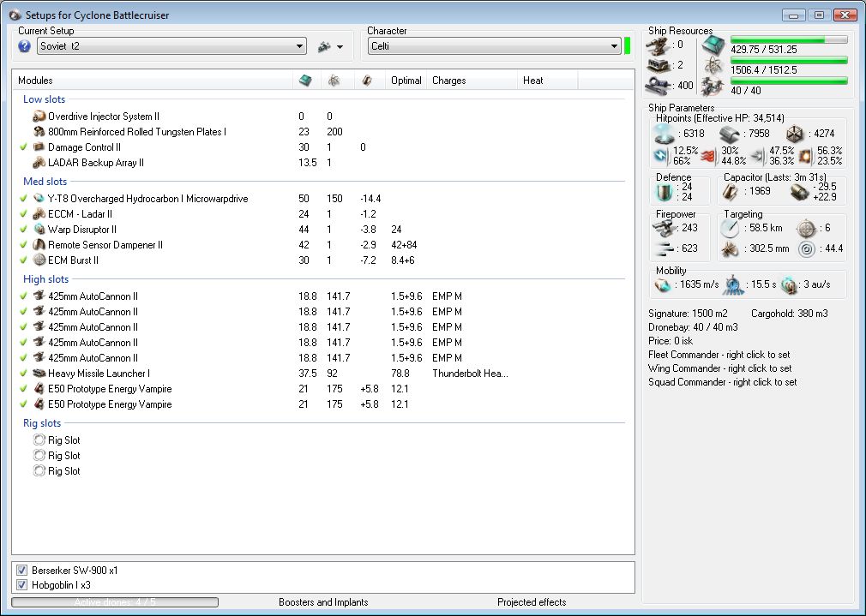
Task: Click the turret firepower icon
Action: click(663, 228)
